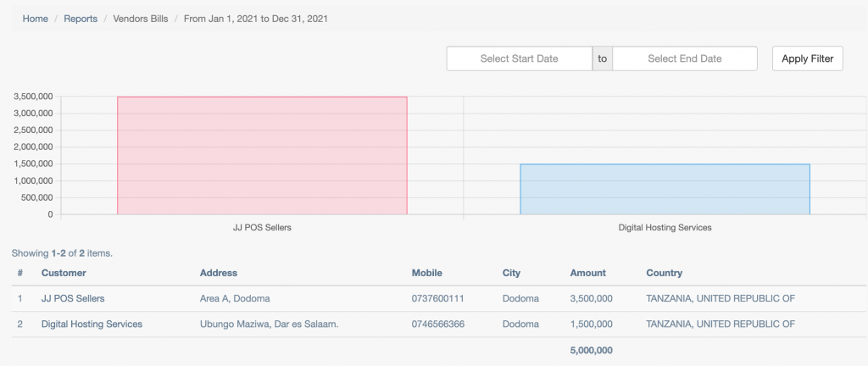Select the pink JJ POS Sellers bar
Image resolution: width=868 pixels, height=366 pixels.
coord(263,155)
